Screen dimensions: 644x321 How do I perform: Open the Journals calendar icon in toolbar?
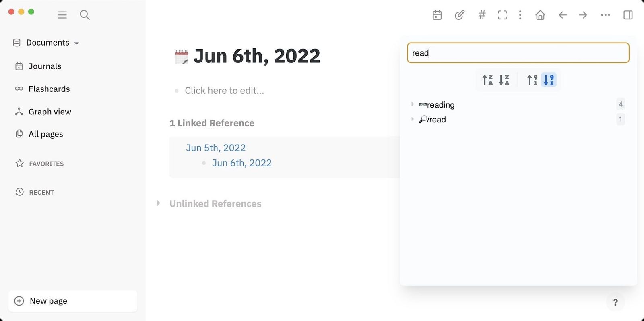[x=437, y=15]
